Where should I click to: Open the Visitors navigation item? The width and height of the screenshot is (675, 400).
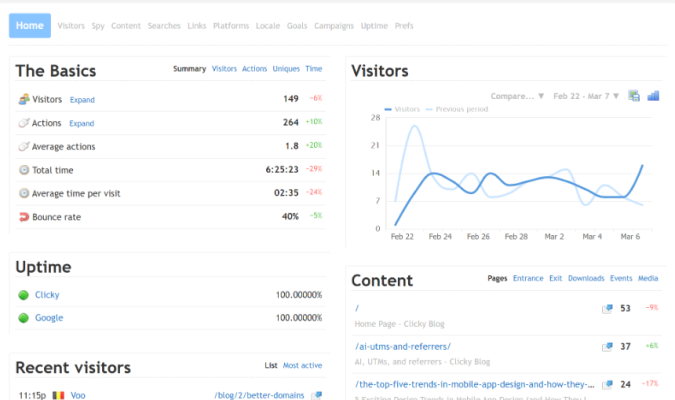pos(71,26)
